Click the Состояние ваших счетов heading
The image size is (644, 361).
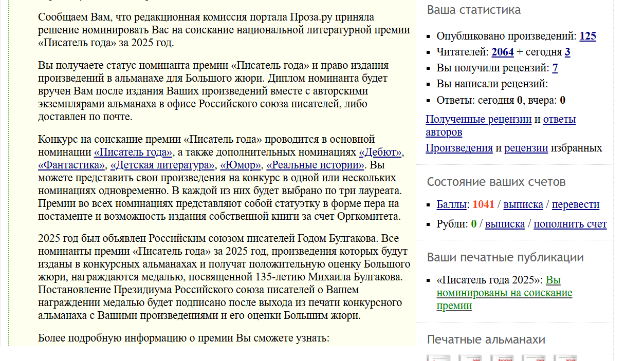496,182
